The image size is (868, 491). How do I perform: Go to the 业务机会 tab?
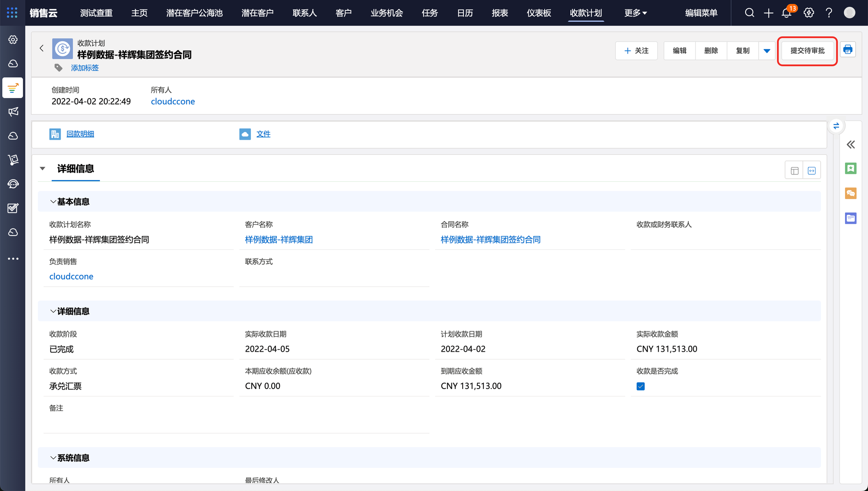386,13
